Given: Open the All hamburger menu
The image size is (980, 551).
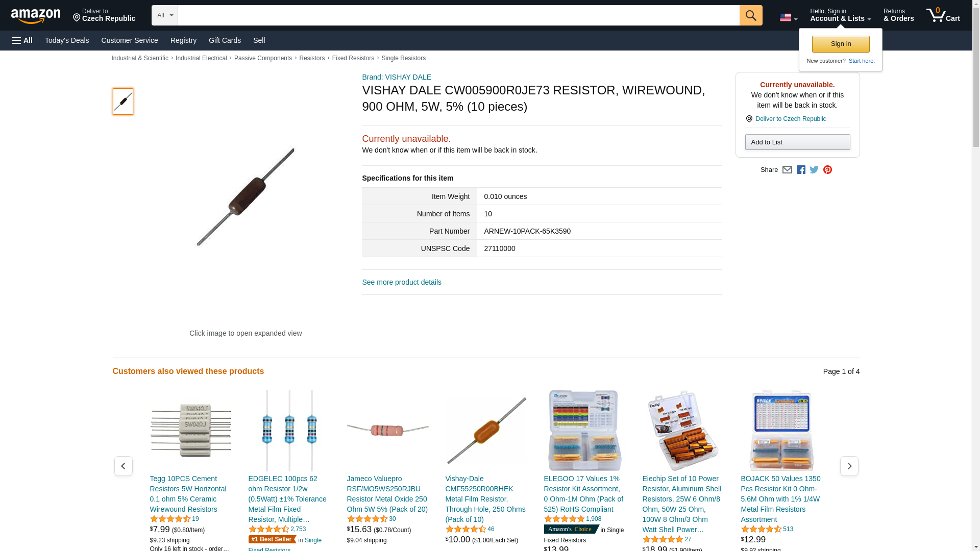Looking at the screenshot, I should (x=22, y=40).
